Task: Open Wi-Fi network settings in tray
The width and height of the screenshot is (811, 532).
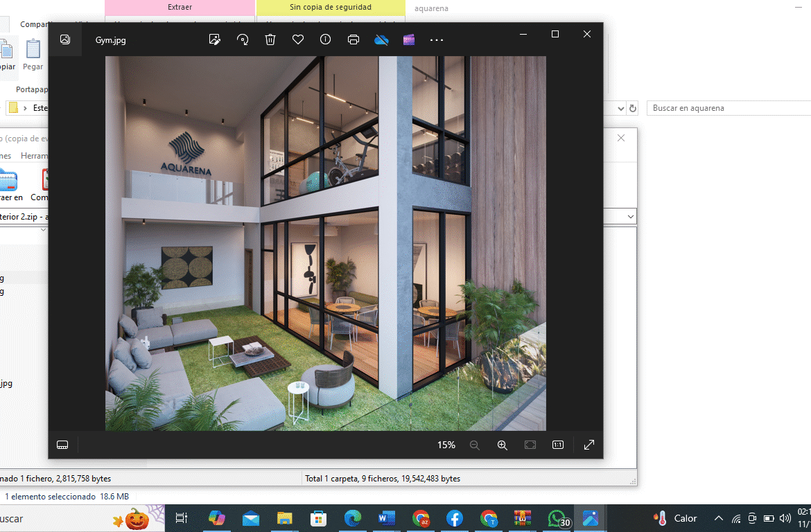Action: pos(736,519)
